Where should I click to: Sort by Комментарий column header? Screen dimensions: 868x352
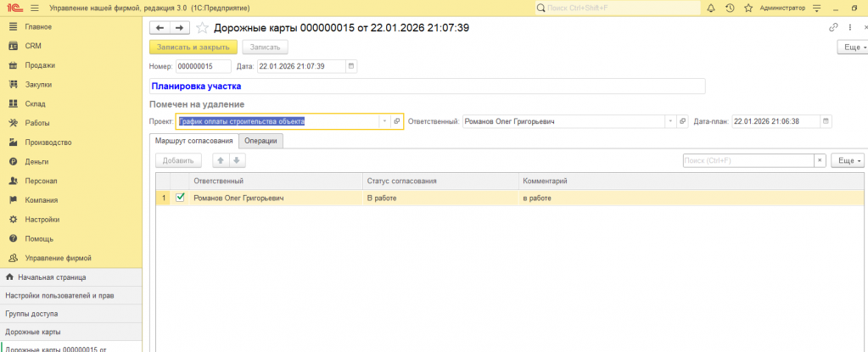[x=692, y=181]
